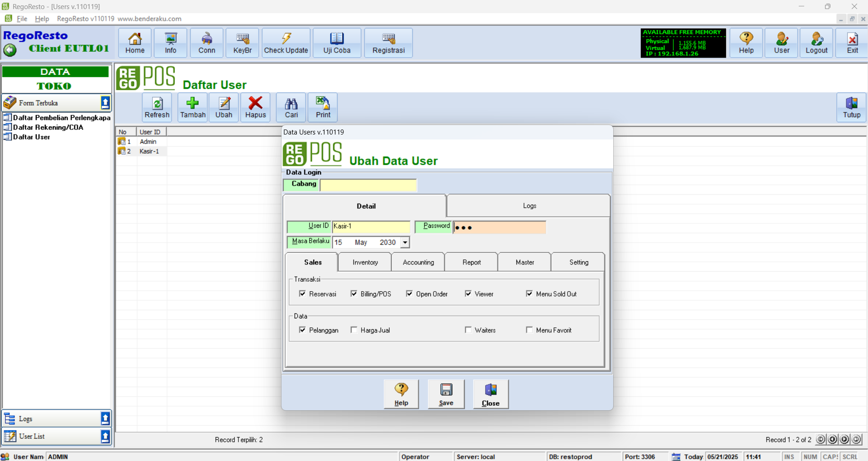Enable the Harga Jual checkbox
This screenshot has height=461, width=868.
[354, 330]
